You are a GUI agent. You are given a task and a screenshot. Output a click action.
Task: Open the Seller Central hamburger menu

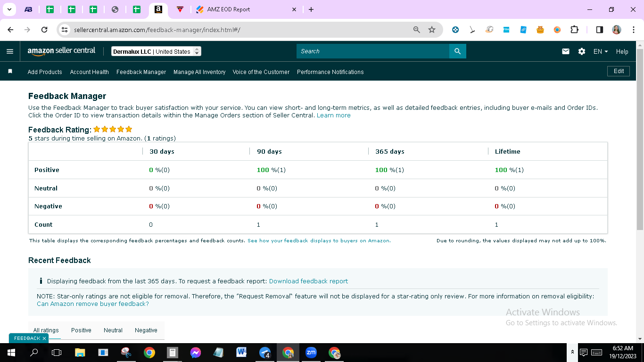10,51
